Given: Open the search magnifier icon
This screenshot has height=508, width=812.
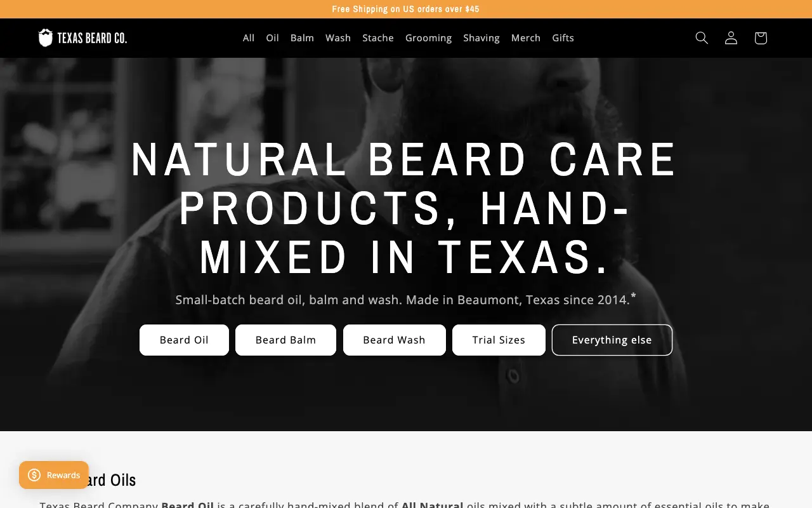Looking at the screenshot, I should (702, 38).
